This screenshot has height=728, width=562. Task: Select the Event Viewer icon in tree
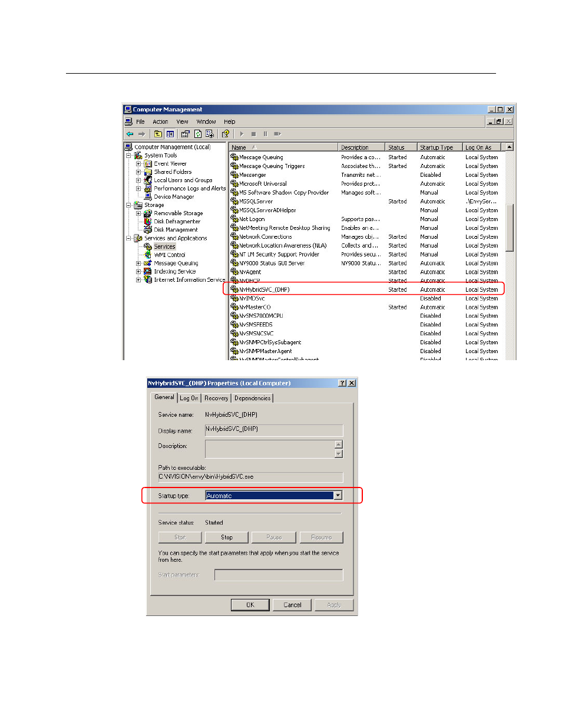point(148,164)
